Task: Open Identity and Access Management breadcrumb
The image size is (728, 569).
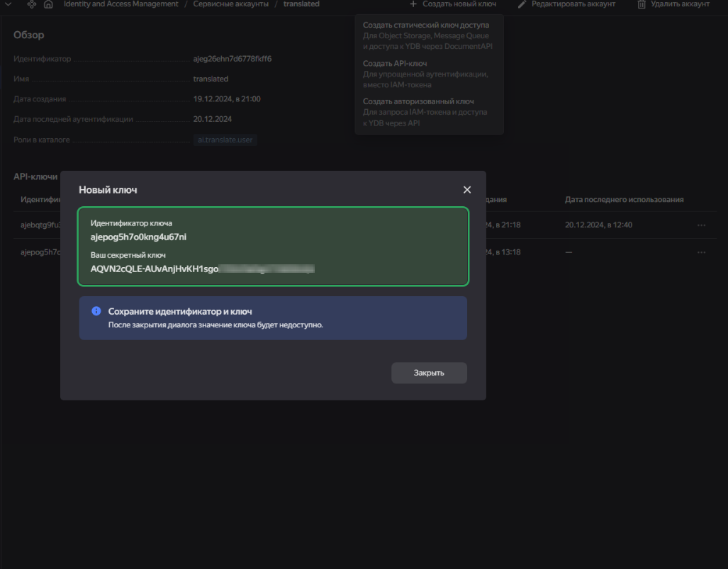Action: (x=121, y=4)
